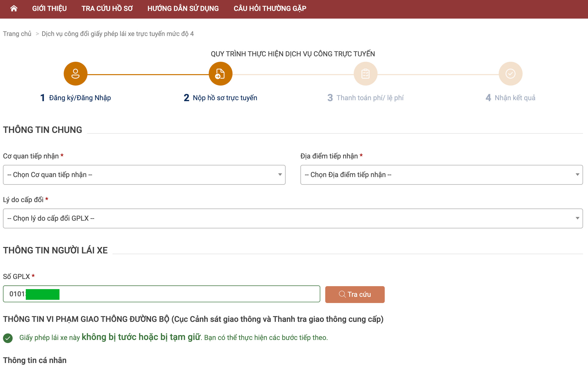Image resolution: width=588 pixels, height=365 pixels.
Task: Open HƯỚNG DẪN SỬ DỤNG menu
Action: [x=183, y=8]
